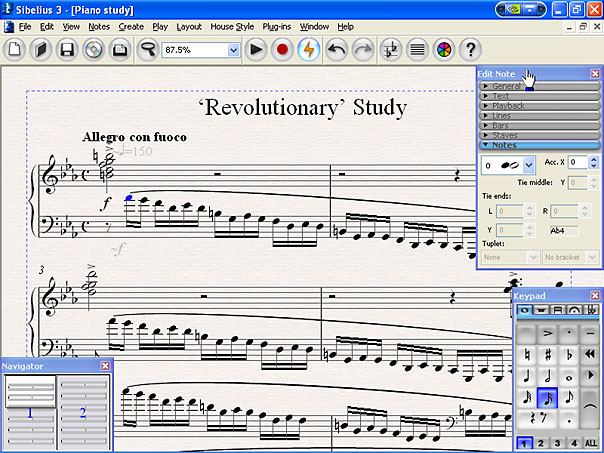Switch to the second Keypad layout tab
This screenshot has width=604, height=453.
[541, 310]
